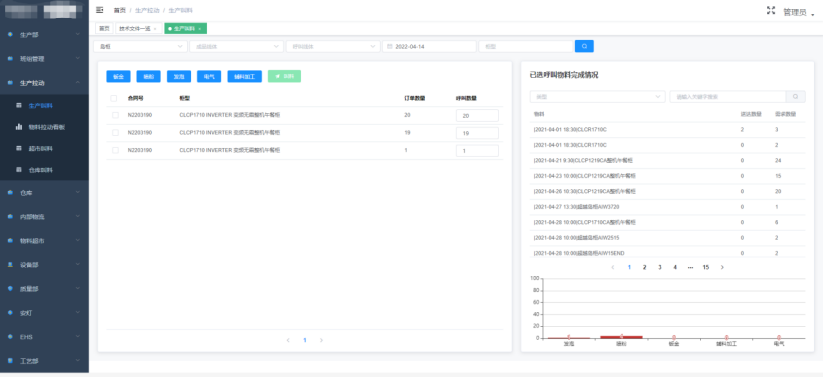Click the blue search magnifier button
The height and width of the screenshot is (378, 824).
[584, 46]
